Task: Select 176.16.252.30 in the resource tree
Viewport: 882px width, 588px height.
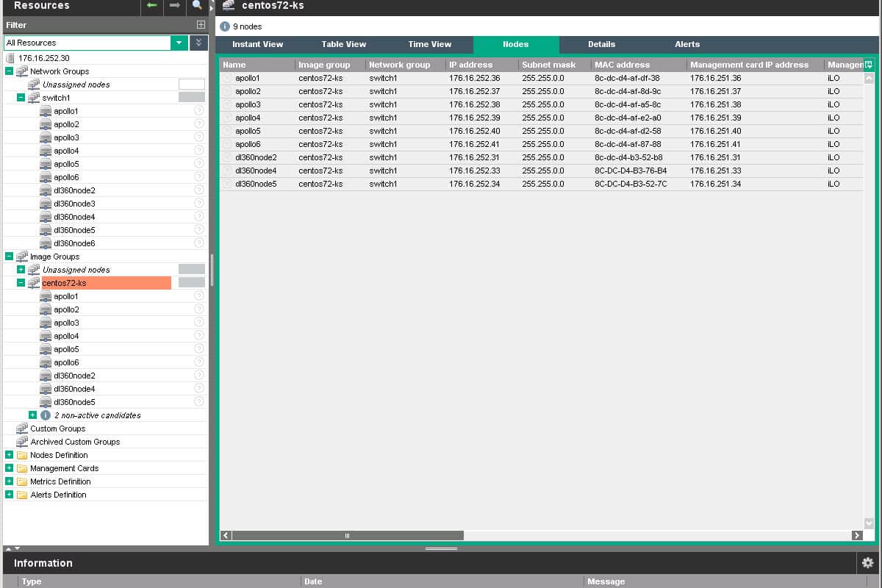Action: [44, 58]
